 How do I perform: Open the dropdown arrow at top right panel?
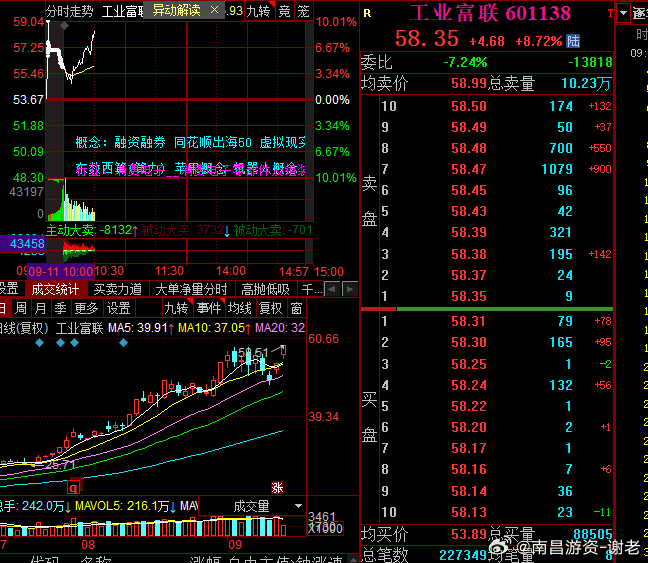pos(623,13)
